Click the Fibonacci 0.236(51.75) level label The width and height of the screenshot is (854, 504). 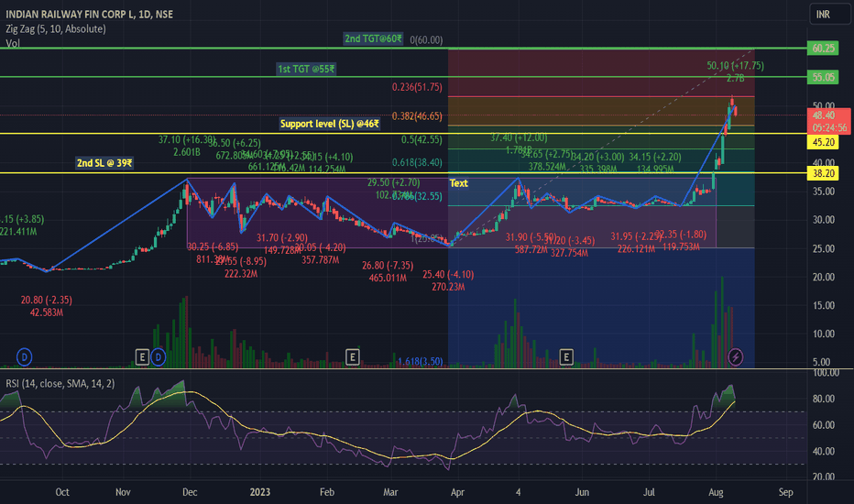click(417, 87)
